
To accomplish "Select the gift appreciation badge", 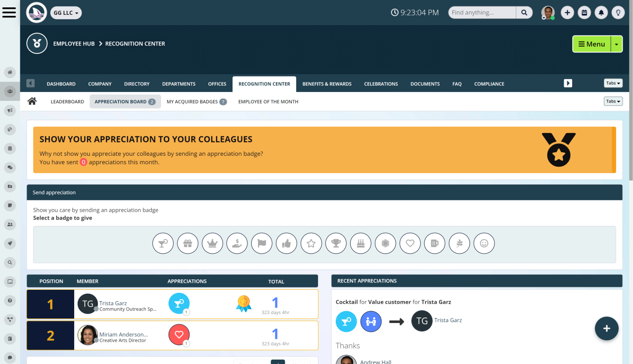I will coord(187,243).
